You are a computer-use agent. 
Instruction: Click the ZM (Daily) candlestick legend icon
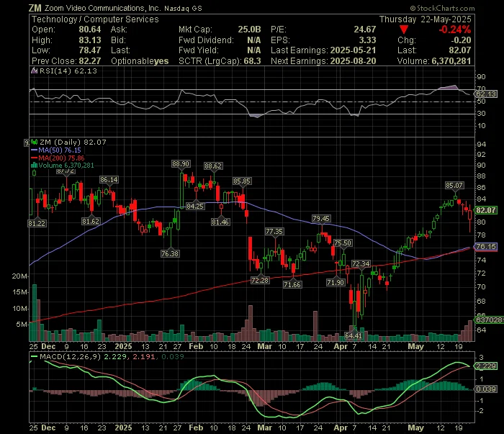(34, 142)
